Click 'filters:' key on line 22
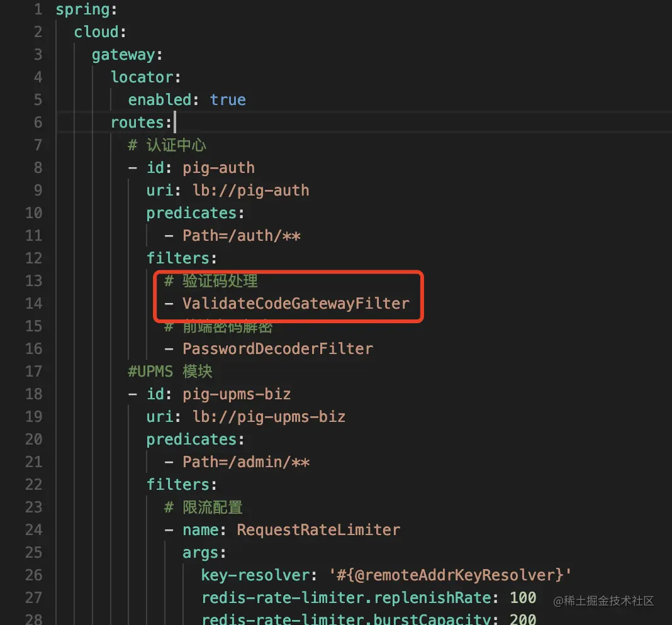This screenshot has width=672, height=625. [181, 485]
